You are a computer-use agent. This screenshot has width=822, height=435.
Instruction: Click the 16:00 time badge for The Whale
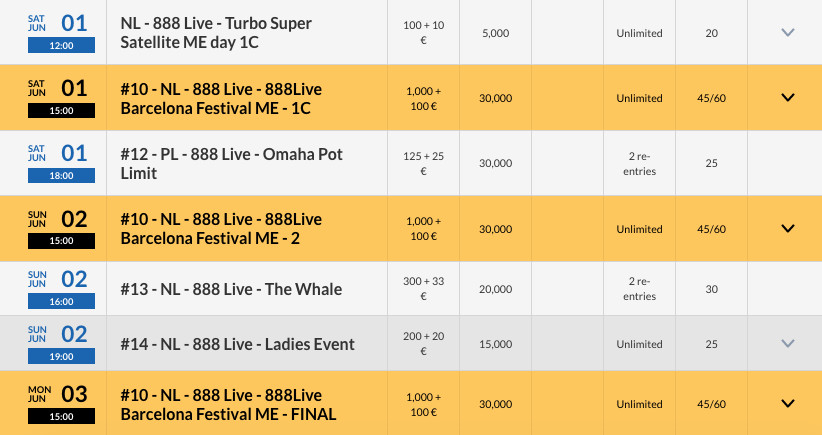click(61, 301)
